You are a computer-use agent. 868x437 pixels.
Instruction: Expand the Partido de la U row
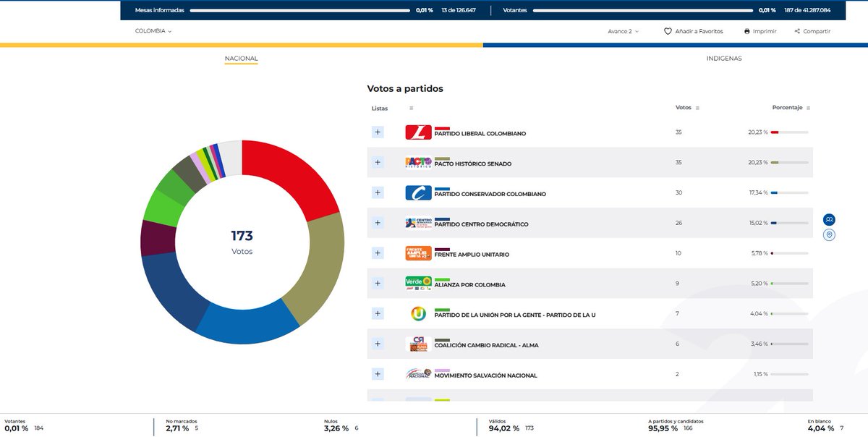pos(378,313)
